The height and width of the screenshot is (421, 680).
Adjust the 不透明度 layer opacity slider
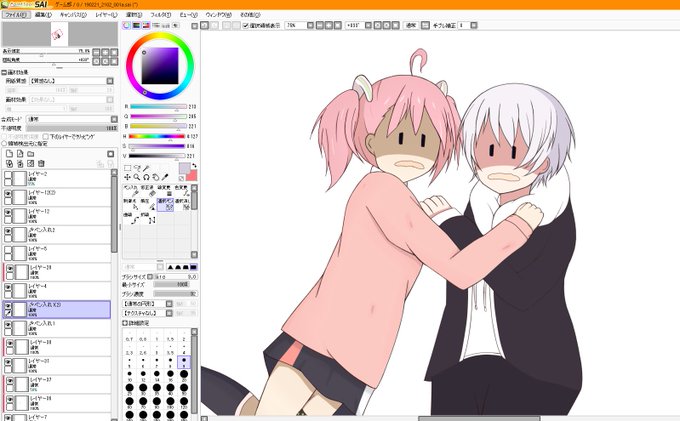click(x=72, y=128)
